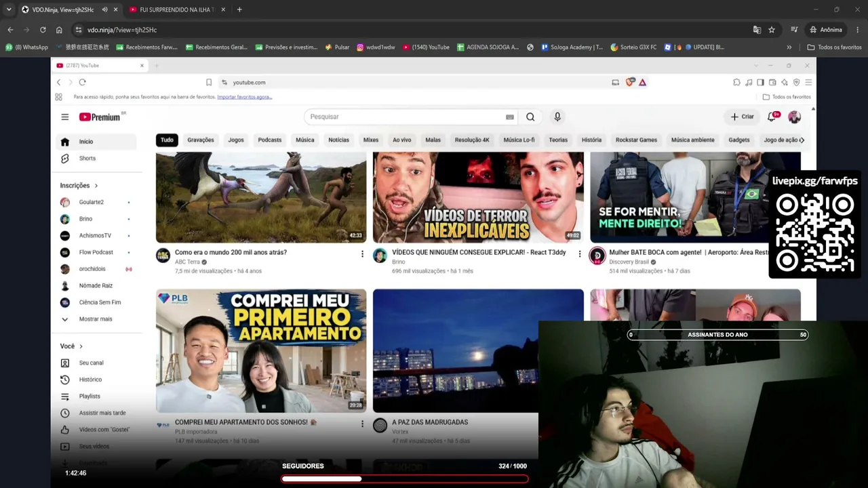Click the Brino channel avatar under video
This screenshot has width=868, height=488.
[x=380, y=256]
